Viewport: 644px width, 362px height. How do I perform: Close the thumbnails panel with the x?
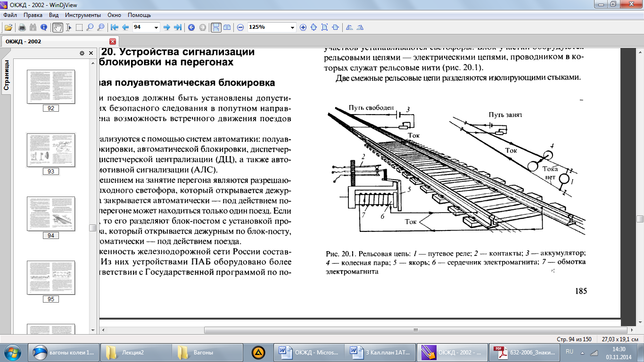(91, 53)
